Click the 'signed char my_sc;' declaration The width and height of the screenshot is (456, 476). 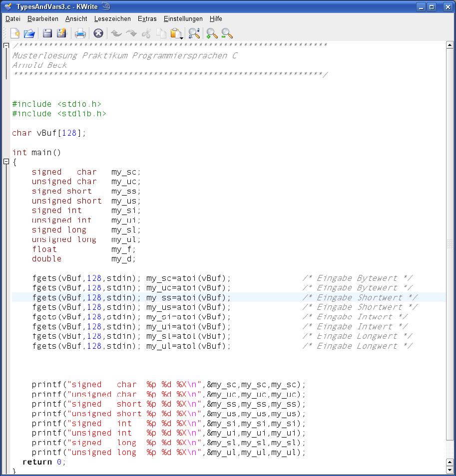point(86,172)
